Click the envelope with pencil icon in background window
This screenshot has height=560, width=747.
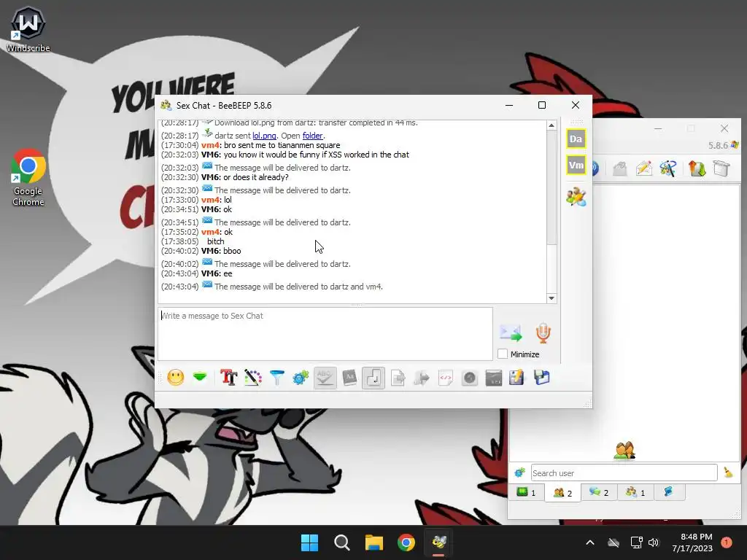pos(644,168)
